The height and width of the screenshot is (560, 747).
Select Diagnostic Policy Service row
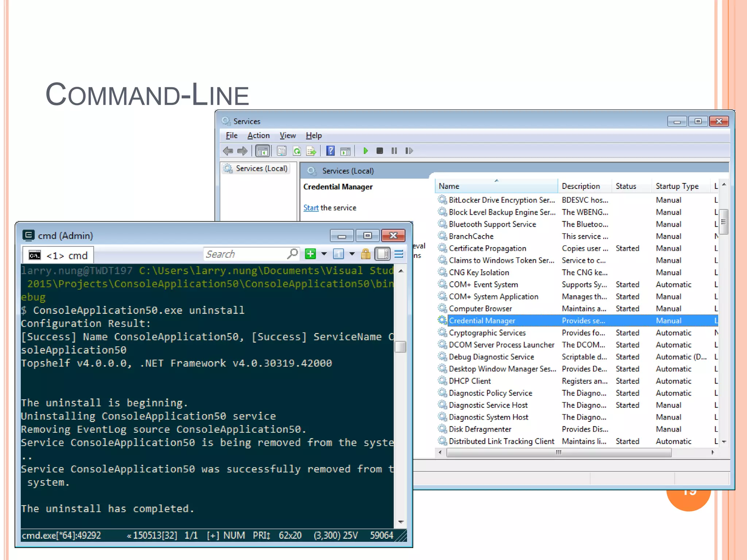click(x=578, y=393)
